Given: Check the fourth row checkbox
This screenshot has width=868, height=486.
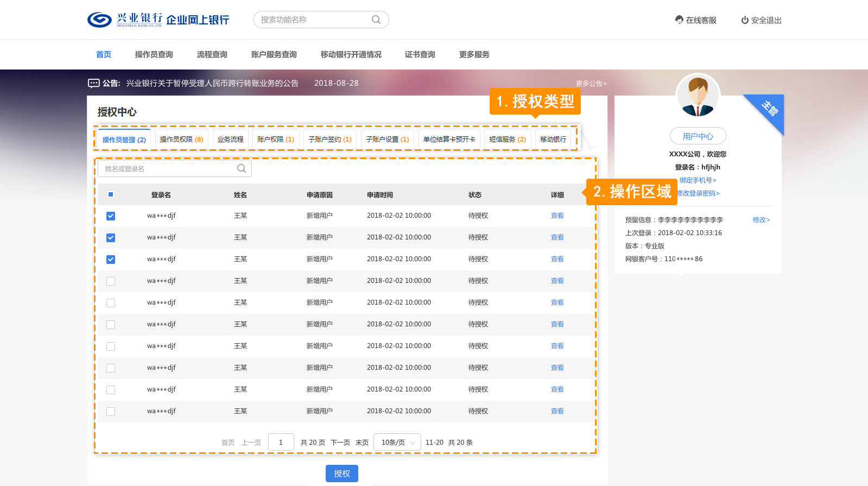Looking at the screenshot, I should pos(111,281).
